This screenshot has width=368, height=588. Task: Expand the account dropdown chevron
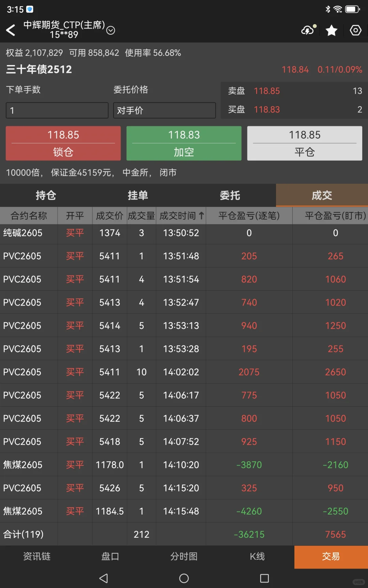click(x=111, y=31)
